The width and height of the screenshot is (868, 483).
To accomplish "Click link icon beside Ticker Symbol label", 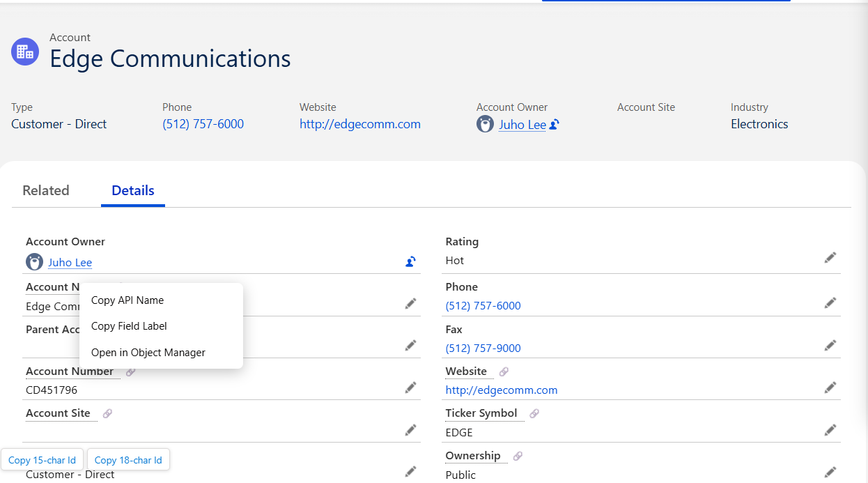I will click(x=534, y=413).
